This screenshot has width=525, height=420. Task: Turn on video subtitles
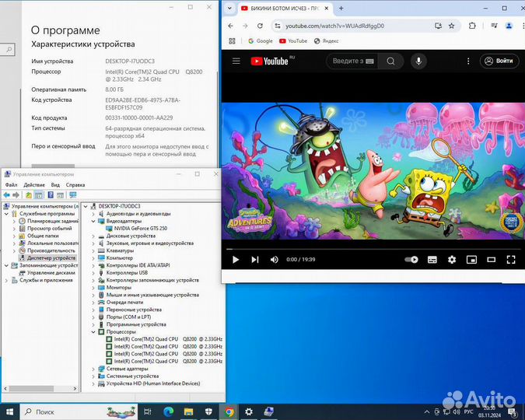point(432,260)
